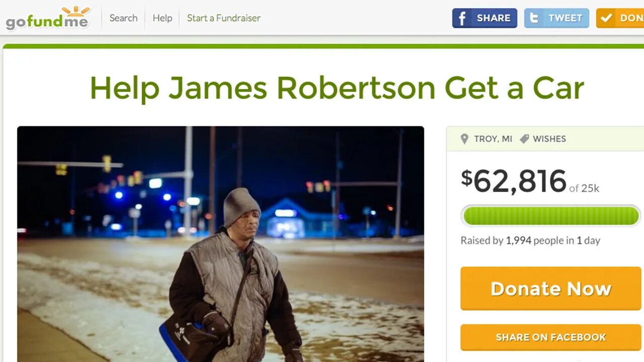Click the tag icon beside Wishes
Viewport: 644px width, 362px height.
(x=524, y=139)
